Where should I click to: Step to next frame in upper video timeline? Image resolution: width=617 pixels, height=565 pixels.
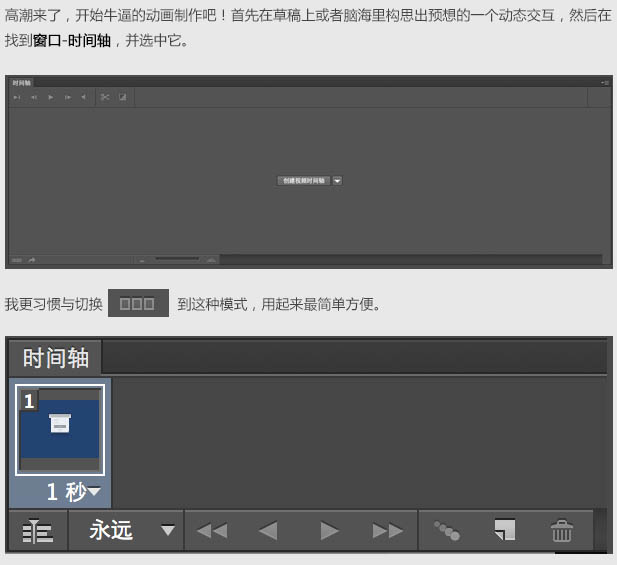(68, 97)
